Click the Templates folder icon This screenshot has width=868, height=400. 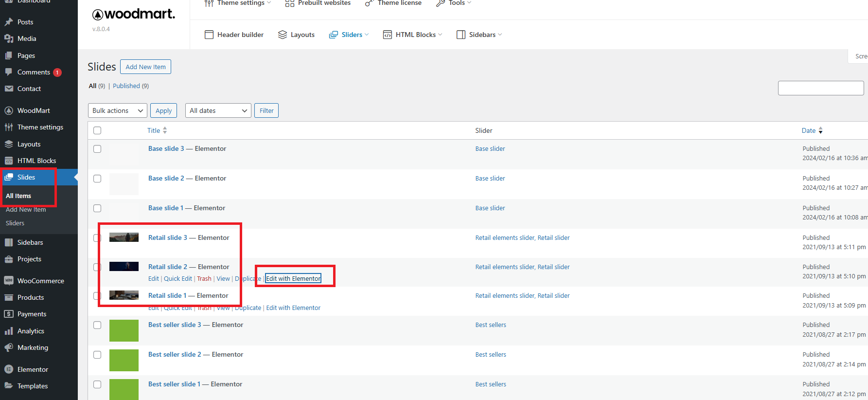(x=9, y=386)
